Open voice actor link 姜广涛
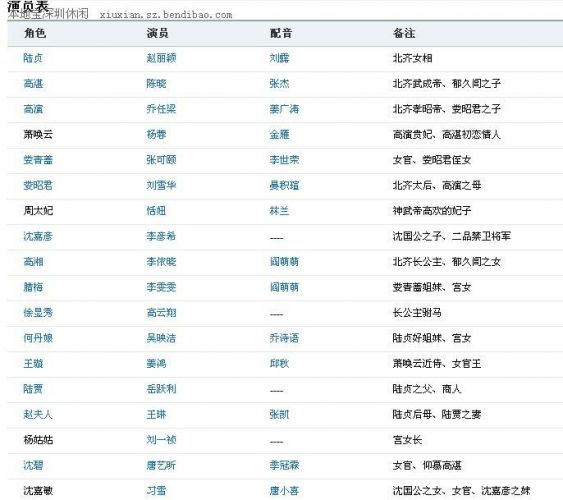The image size is (563, 500). 284,109
